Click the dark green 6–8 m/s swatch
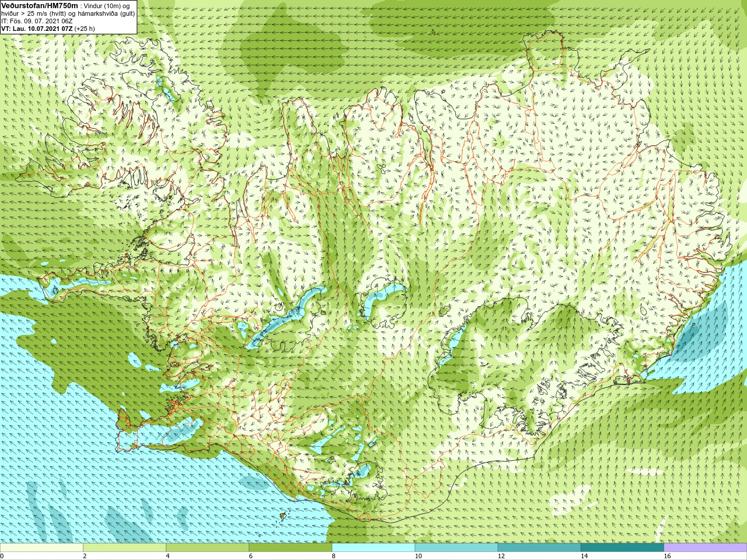 (290, 548)
